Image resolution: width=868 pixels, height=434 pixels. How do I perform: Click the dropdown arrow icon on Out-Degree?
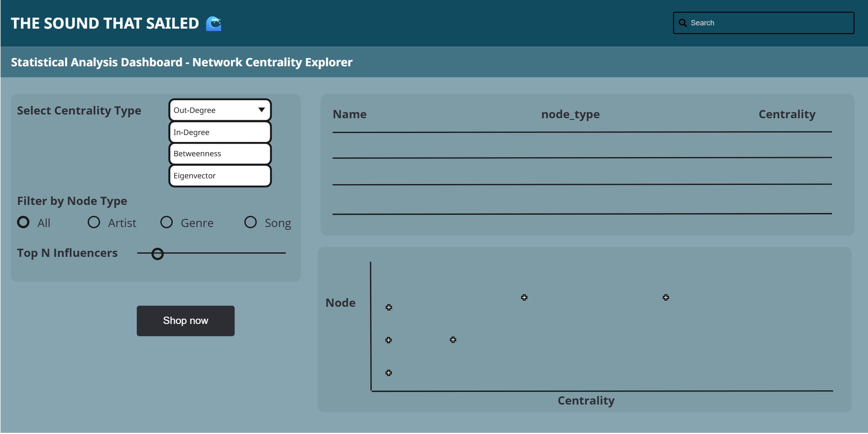[x=261, y=110]
